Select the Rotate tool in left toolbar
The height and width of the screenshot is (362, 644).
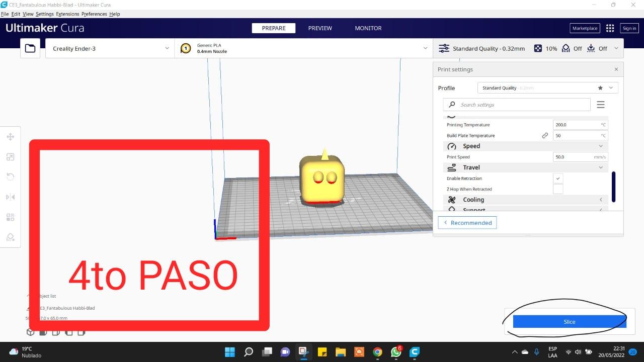[x=10, y=177]
